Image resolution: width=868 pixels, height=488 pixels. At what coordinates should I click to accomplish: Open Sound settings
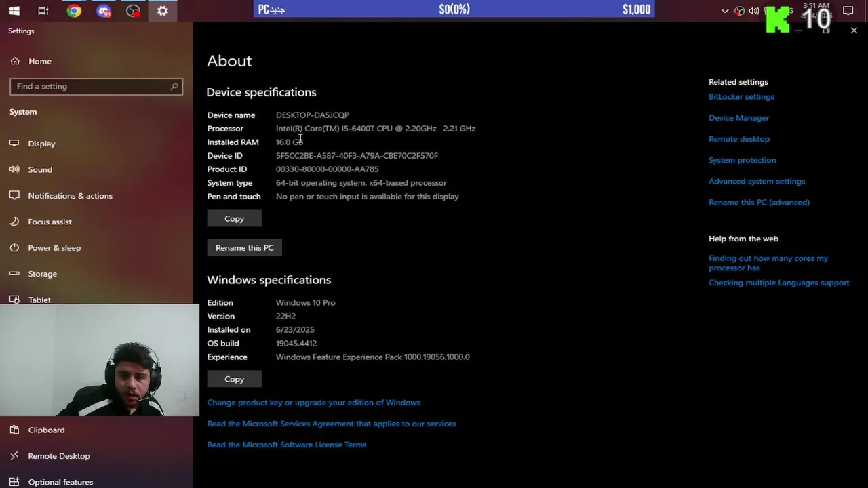pyautogui.click(x=40, y=169)
